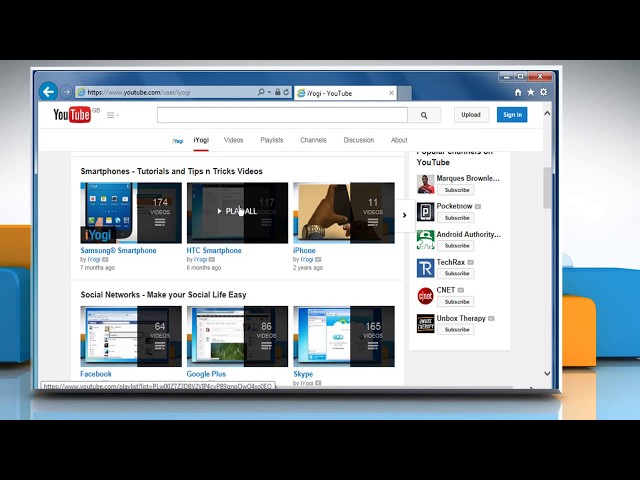Image resolution: width=640 pixels, height=480 pixels.
Task: Open the Unbox Therapy channel name link
Action: pos(461,318)
